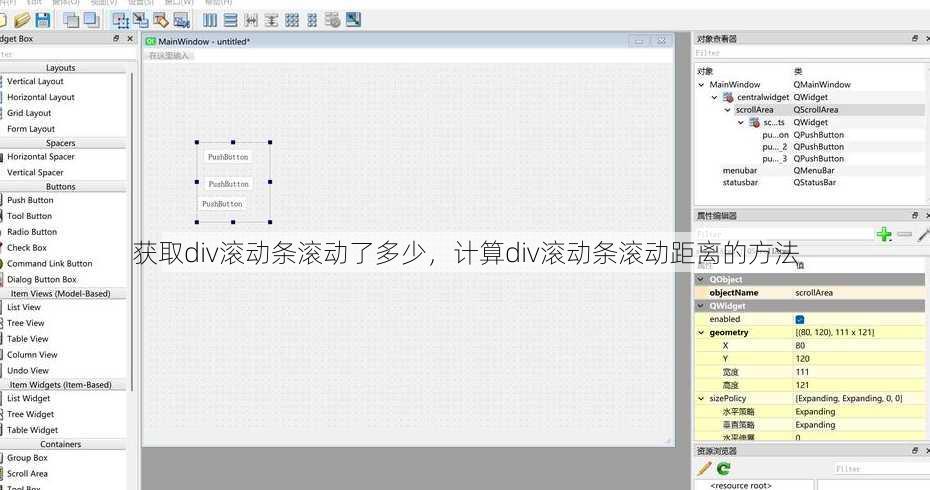This screenshot has height=490, width=930.
Task: Save the form with the floppy disk icon
Action: tap(43, 20)
